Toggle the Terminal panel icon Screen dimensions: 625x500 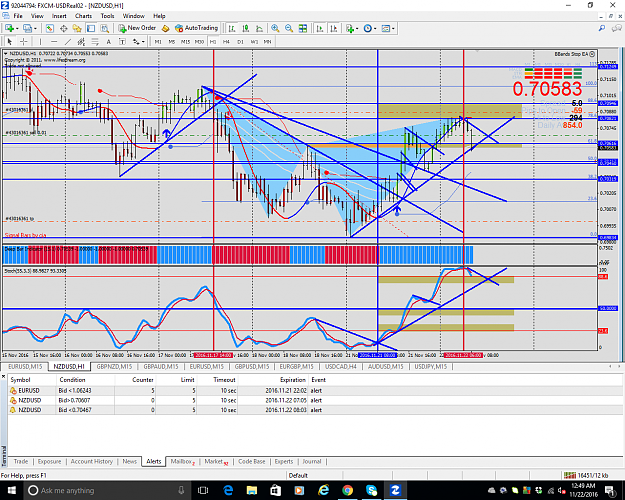(91, 28)
